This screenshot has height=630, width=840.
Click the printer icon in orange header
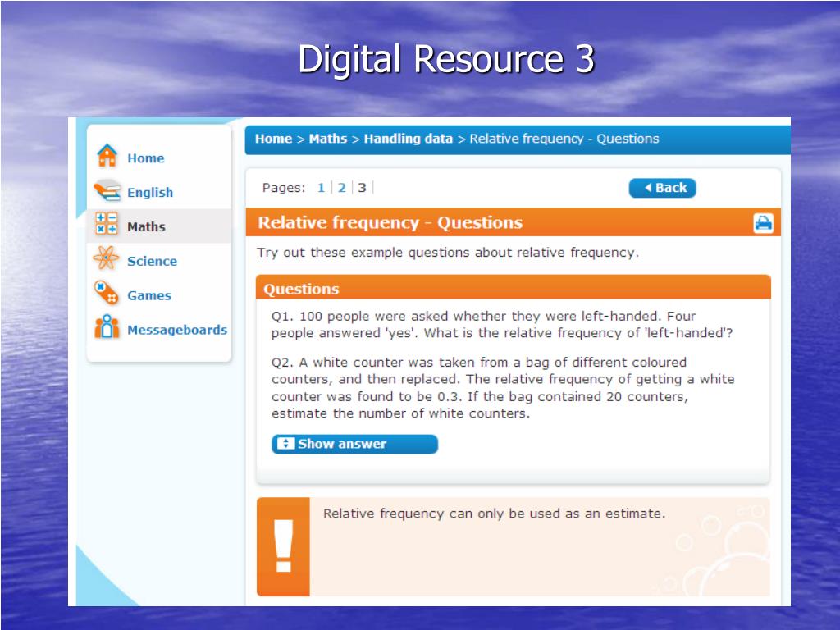coord(764,223)
